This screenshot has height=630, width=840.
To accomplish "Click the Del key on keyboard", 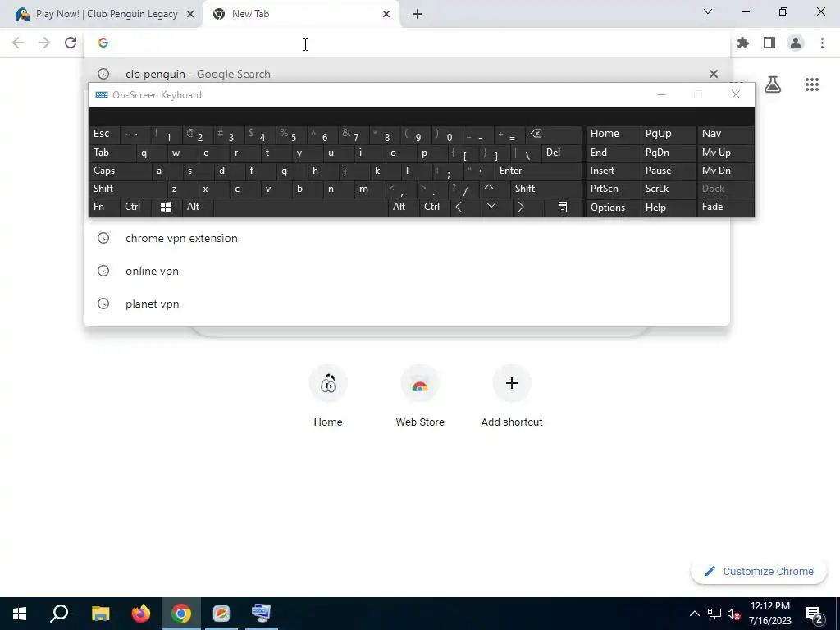I will (x=561, y=153).
